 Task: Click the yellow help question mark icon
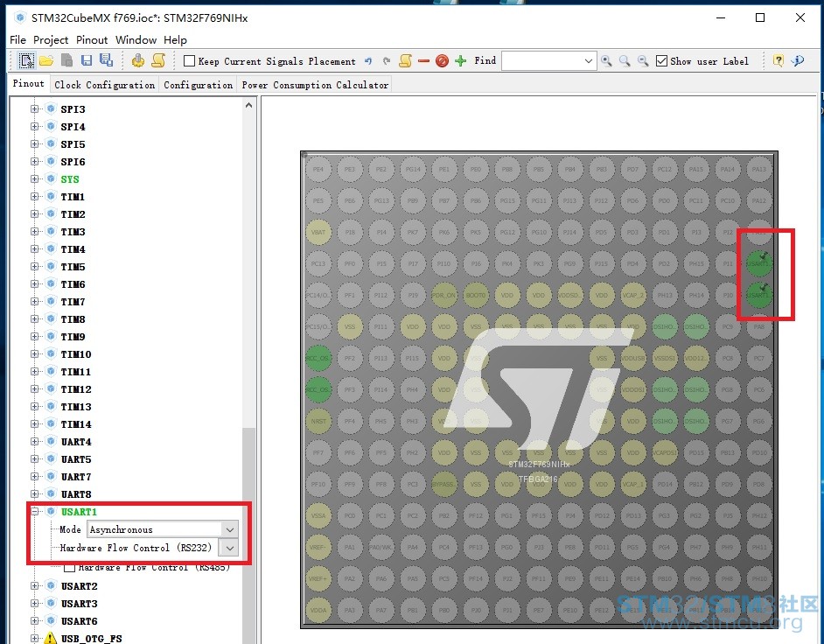click(779, 61)
